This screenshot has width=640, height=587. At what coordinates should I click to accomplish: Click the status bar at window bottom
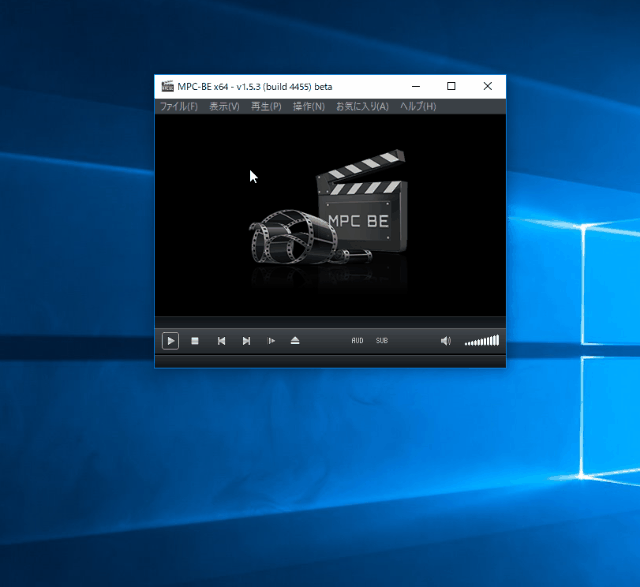(x=330, y=361)
